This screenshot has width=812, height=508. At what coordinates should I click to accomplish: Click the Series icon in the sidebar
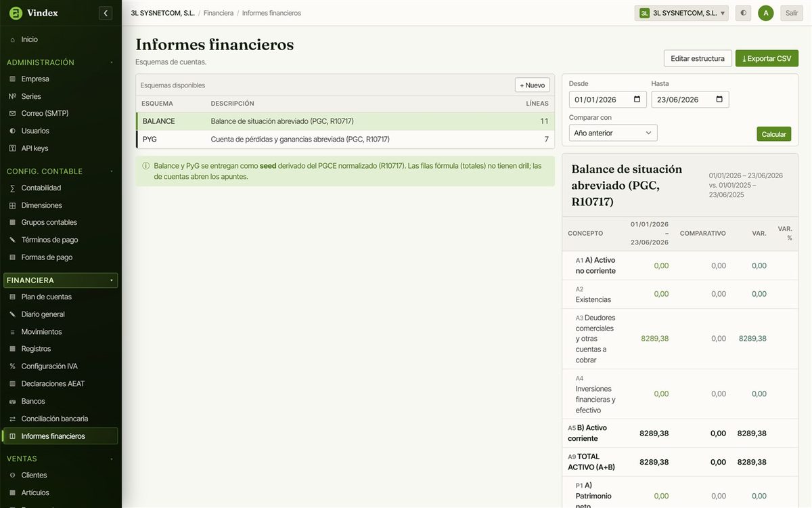pos(12,97)
